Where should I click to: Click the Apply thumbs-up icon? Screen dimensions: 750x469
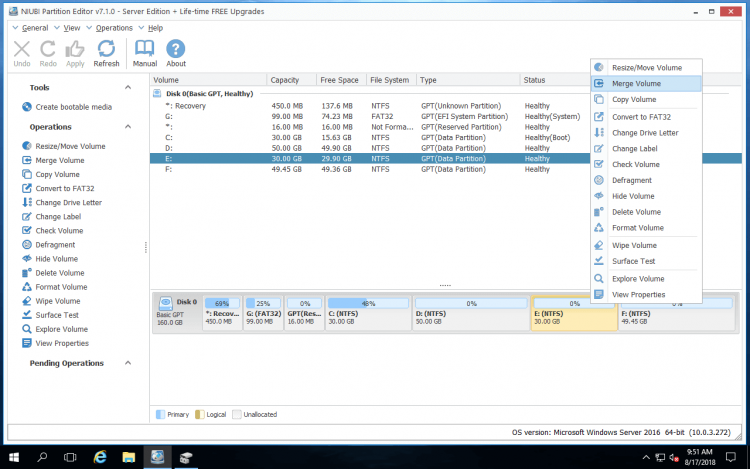click(75, 54)
